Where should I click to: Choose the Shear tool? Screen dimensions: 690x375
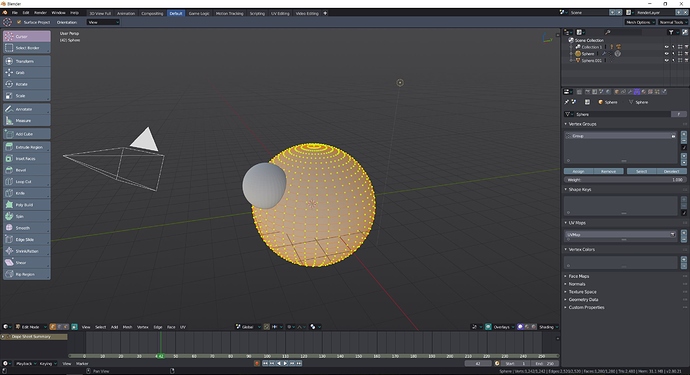tap(27, 263)
